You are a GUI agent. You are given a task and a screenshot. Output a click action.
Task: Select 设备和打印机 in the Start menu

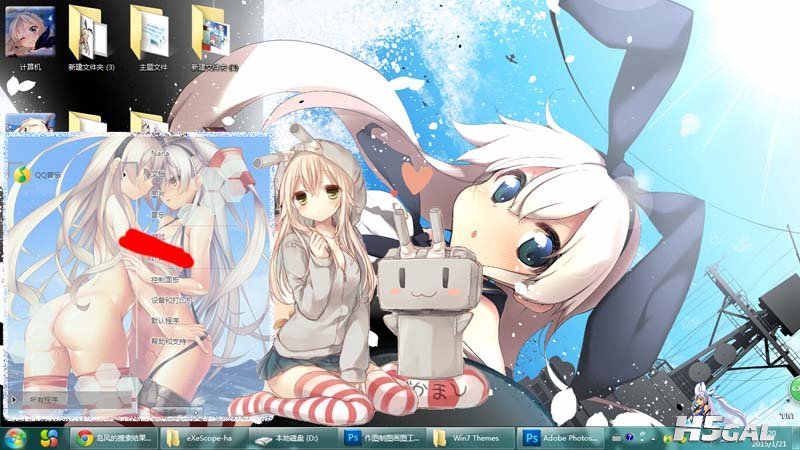(x=171, y=300)
